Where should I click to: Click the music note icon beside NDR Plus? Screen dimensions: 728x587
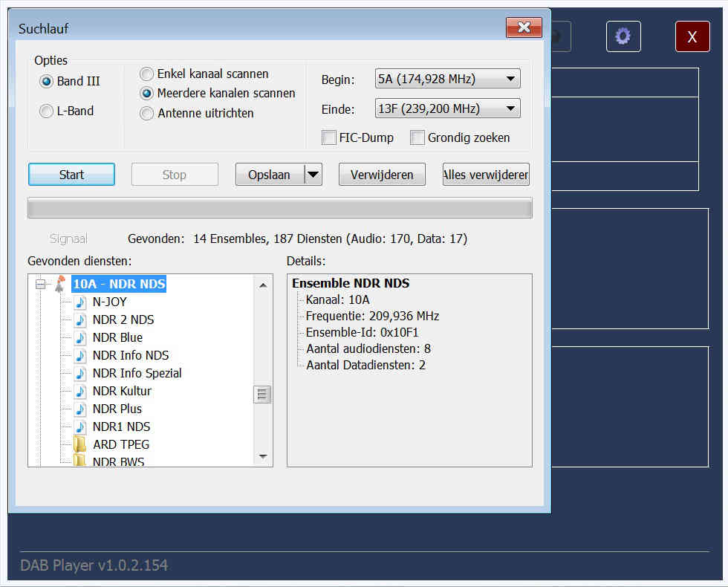(x=80, y=409)
